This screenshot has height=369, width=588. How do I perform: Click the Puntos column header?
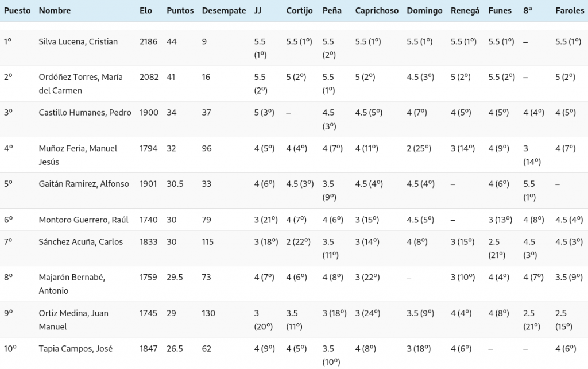[180, 11]
